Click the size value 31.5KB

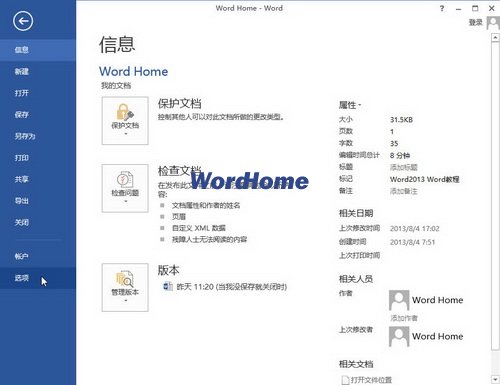(401, 120)
